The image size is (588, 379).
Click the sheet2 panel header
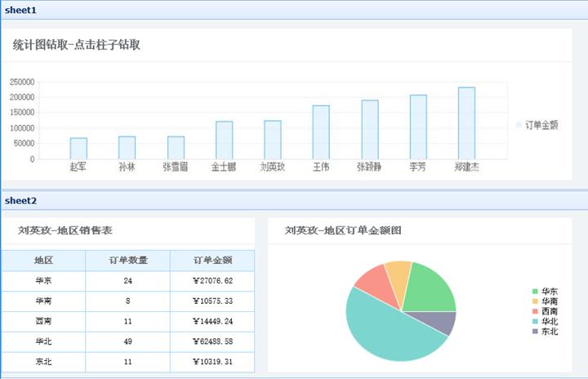coord(294,201)
